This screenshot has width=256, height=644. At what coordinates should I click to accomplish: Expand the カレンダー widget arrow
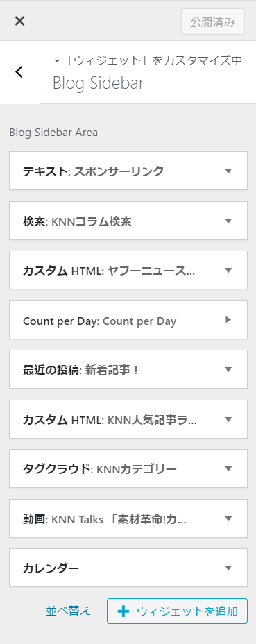point(229,568)
